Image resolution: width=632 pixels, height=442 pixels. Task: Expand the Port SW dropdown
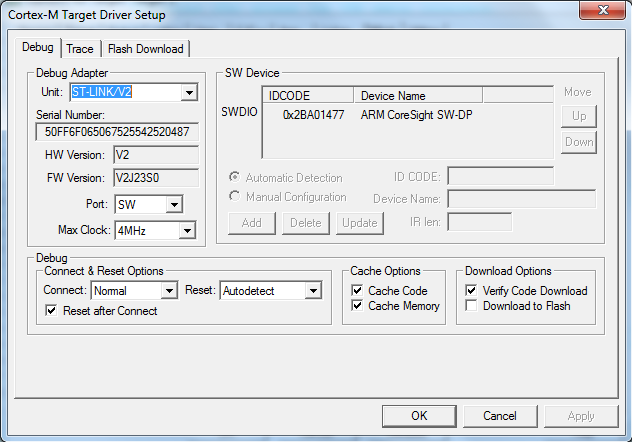[x=174, y=205]
